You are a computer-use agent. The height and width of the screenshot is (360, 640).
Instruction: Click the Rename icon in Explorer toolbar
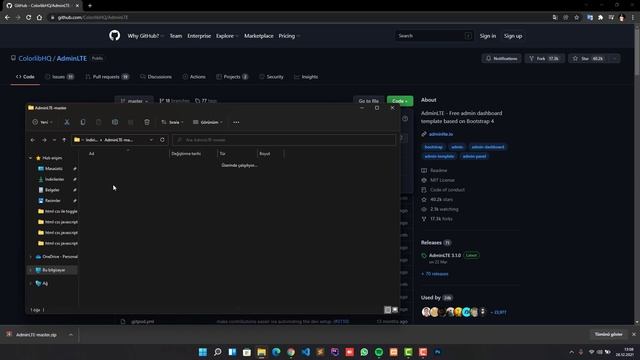pos(115,122)
